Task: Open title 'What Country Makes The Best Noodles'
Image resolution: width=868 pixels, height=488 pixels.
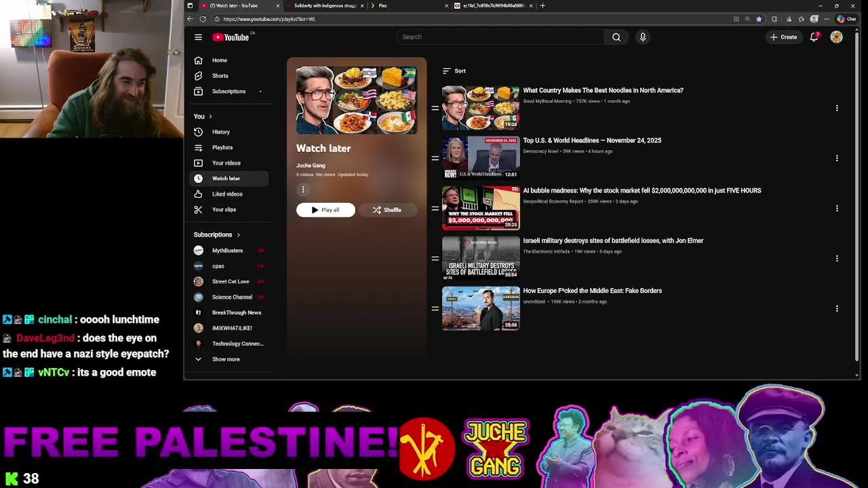Action: [603, 90]
